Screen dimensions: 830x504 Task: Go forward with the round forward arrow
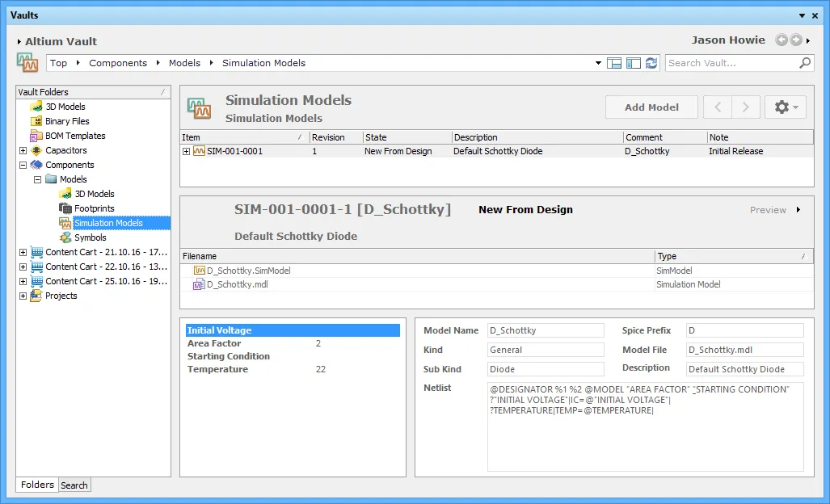pos(795,40)
